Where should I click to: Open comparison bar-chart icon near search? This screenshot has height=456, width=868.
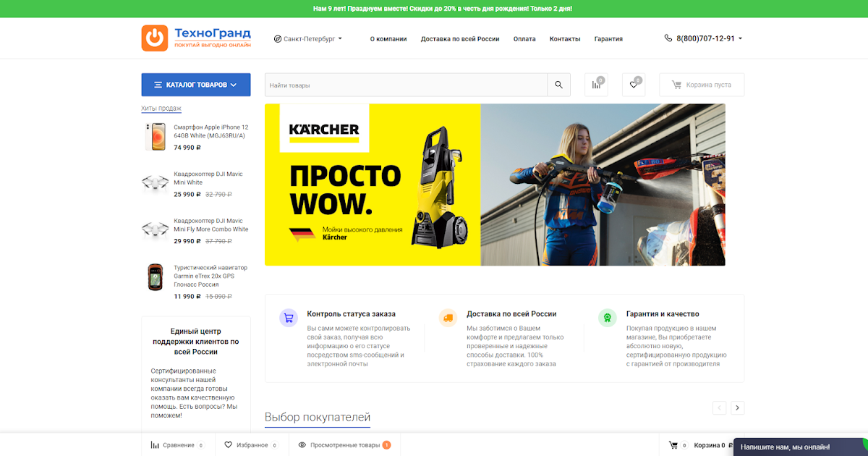pos(596,85)
